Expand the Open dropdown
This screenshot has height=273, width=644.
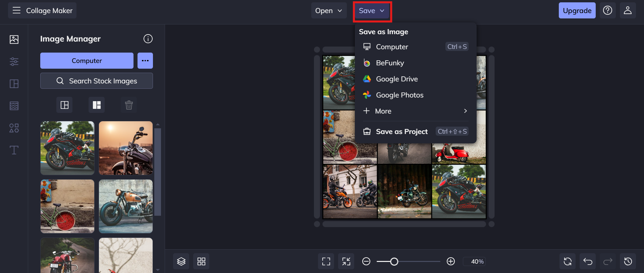[x=329, y=10]
